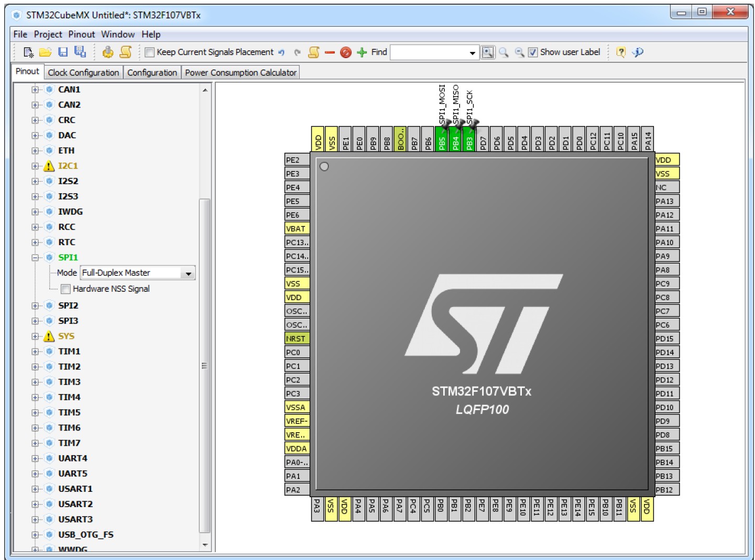
Task: Click the VBAT pin on the chip
Action: (297, 228)
